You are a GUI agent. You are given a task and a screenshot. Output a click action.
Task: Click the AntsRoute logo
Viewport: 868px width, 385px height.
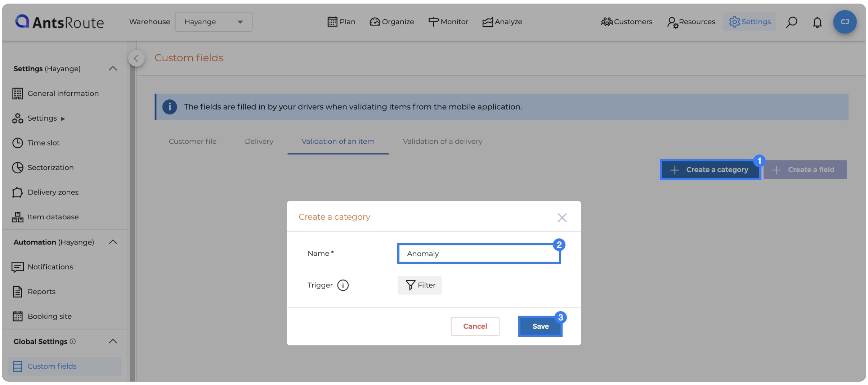click(x=59, y=22)
